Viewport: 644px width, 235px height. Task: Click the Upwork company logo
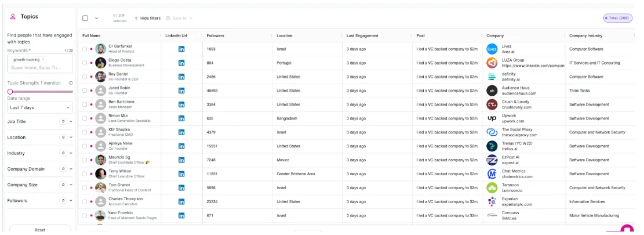pyautogui.click(x=492, y=118)
